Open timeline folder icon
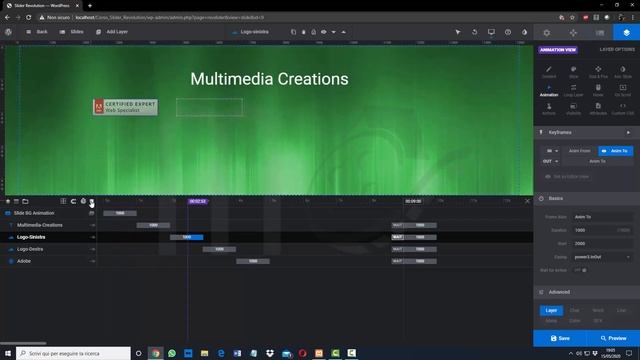640x360 pixels. [25, 201]
